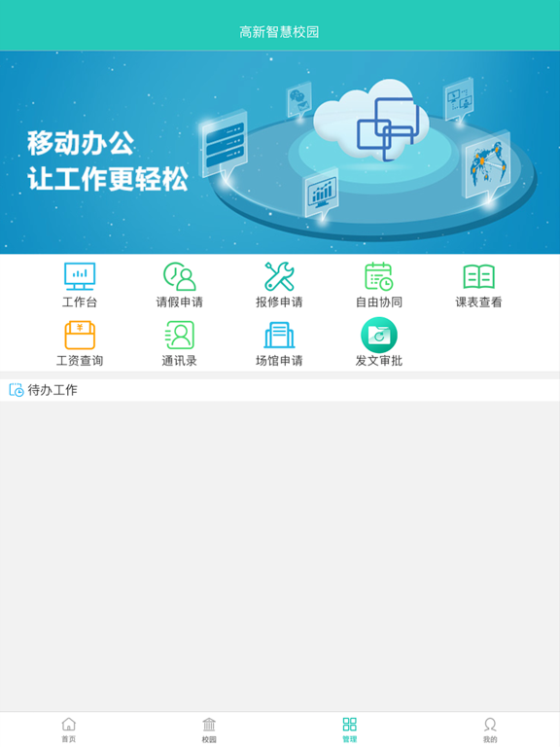Click the 高新智慧校园 title text
Screen dimensions: 560x747
[x=279, y=32]
